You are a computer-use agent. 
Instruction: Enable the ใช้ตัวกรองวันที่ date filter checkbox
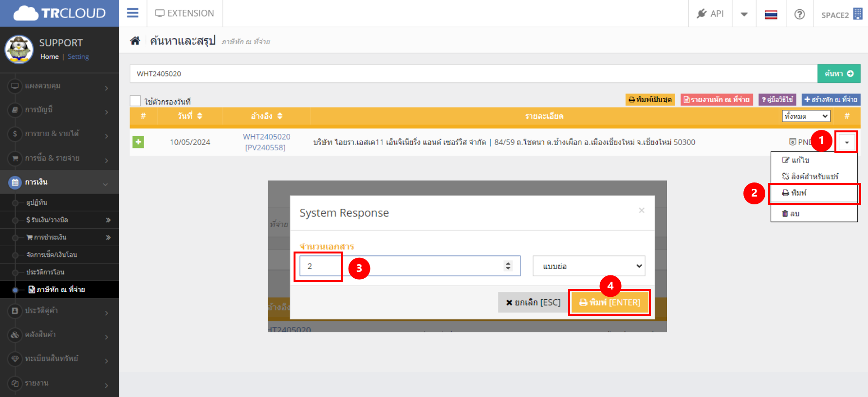pos(135,101)
